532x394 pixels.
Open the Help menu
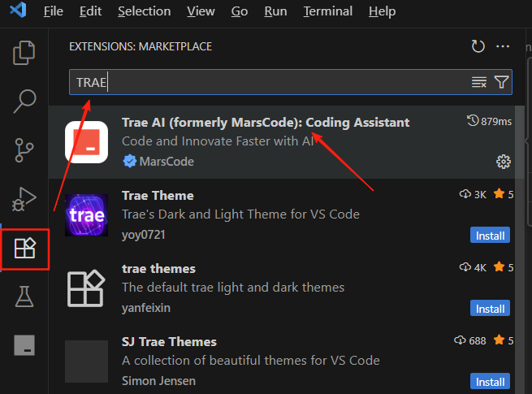tap(382, 11)
